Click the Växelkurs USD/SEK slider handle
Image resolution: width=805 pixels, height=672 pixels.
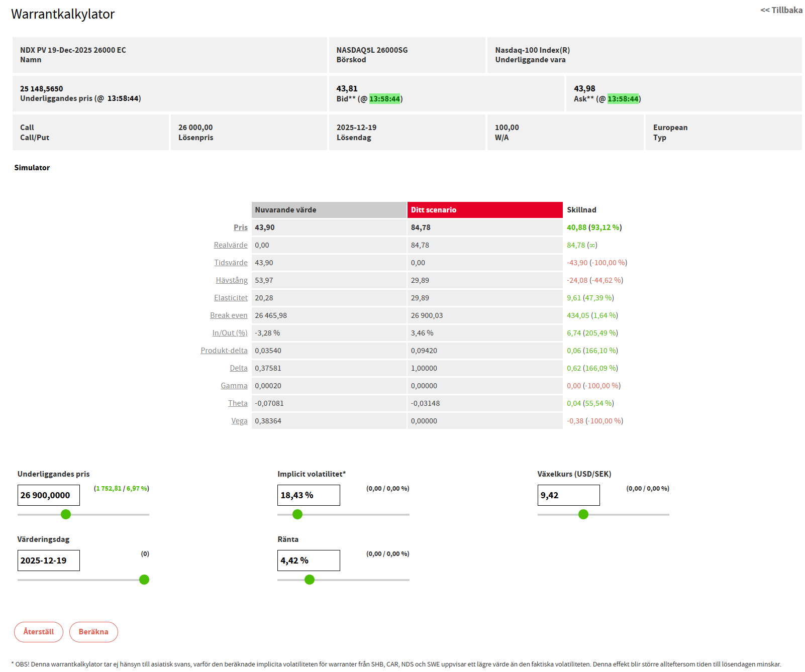click(583, 514)
